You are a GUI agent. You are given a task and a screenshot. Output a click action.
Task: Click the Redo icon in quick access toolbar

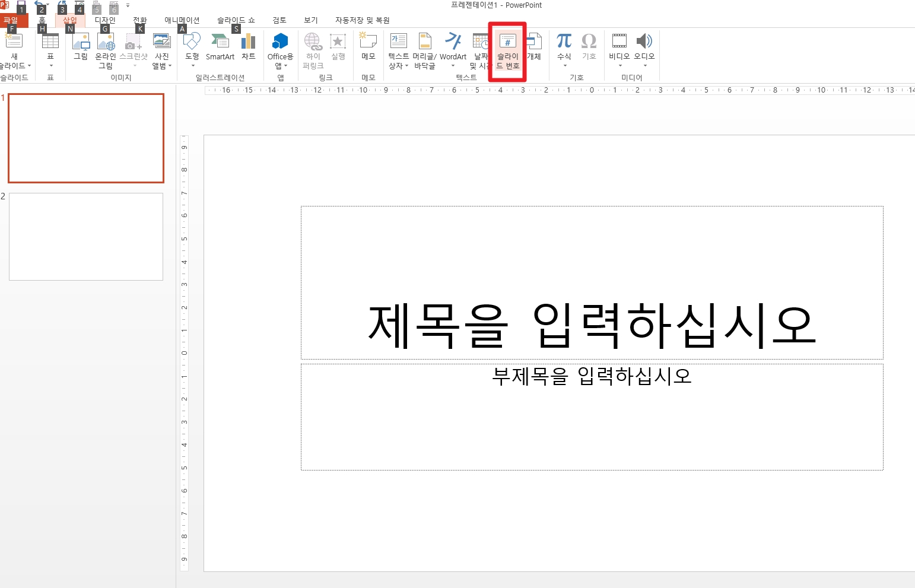62,4
